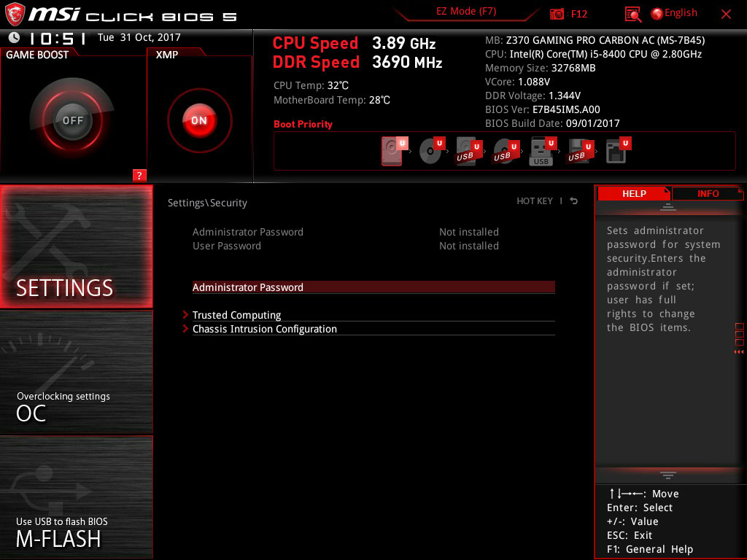
Task: Select the highlighted Administrator Password entry
Action: (x=373, y=287)
